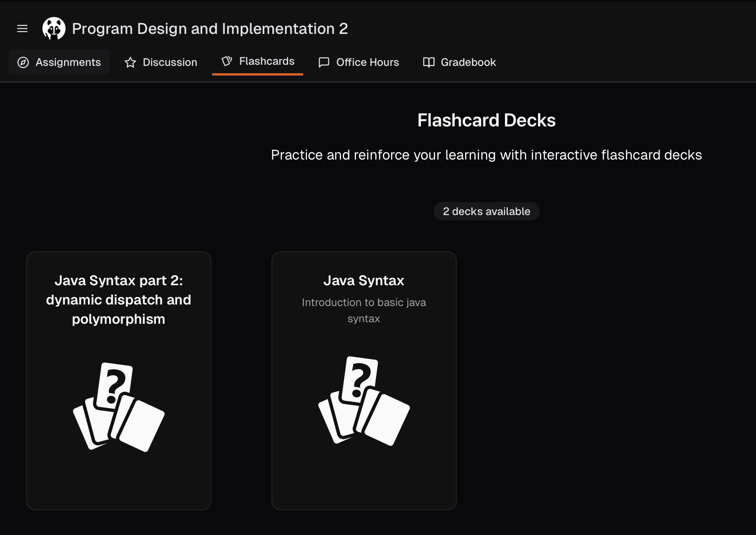Open the Discussion tab
This screenshot has height=535, width=756.
pyautogui.click(x=170, y=62)
